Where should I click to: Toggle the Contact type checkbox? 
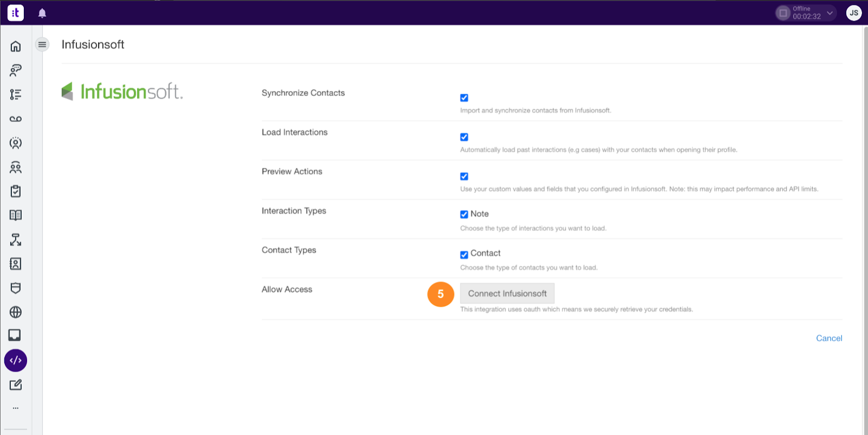(464, 254)
